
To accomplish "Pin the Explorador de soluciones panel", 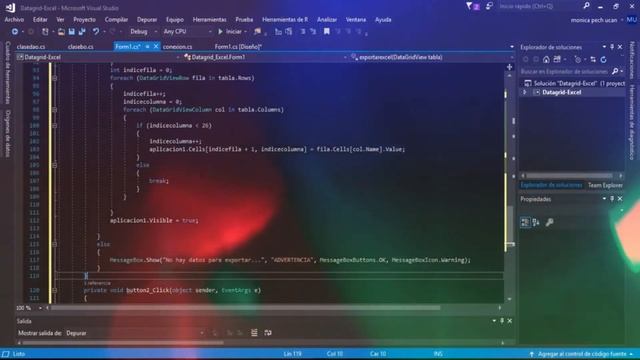I will pos(612,47).
